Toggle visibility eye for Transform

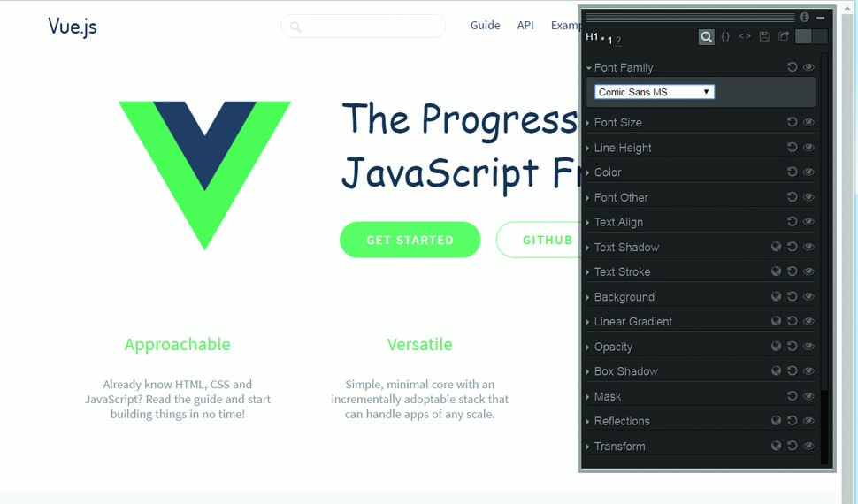pos(808,446)
